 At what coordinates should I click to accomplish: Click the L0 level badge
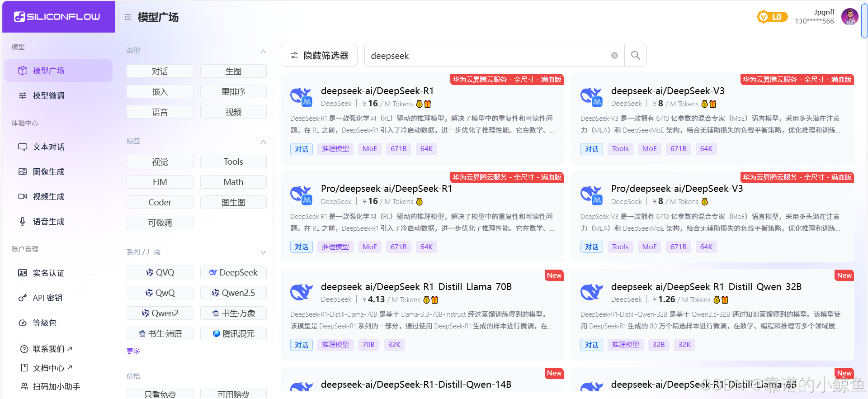772,17
